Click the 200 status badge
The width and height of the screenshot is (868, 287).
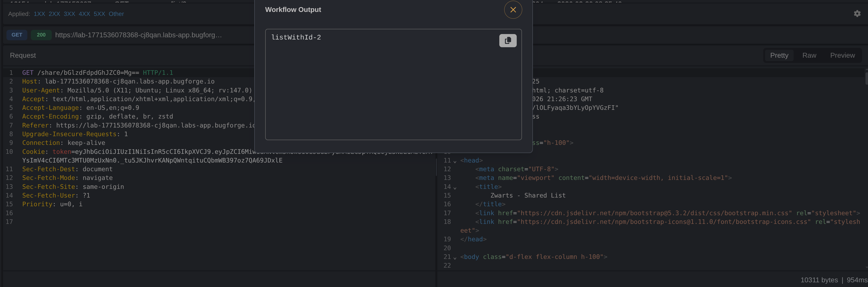pyautogui.click(x=41, y=35)
